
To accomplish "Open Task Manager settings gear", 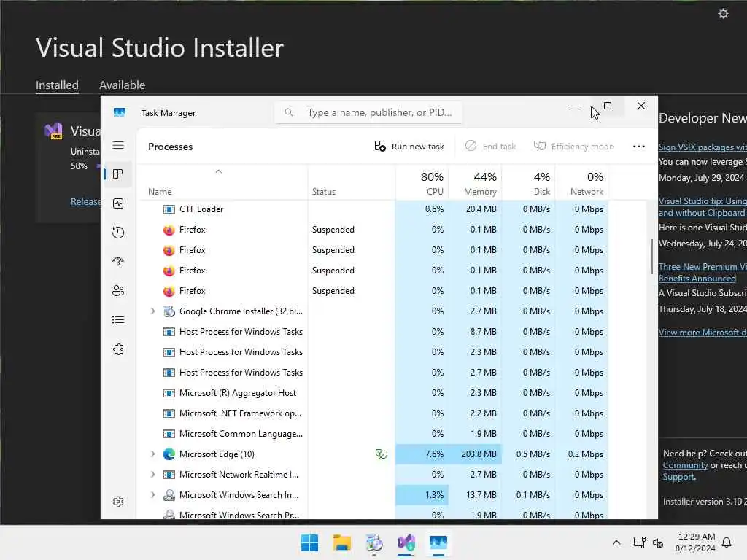I will click(118, 502).
